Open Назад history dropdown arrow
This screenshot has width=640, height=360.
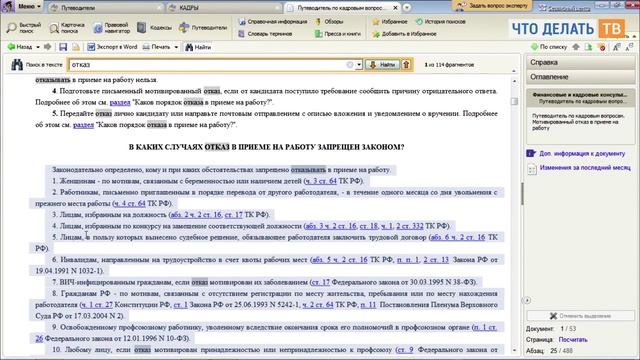38,47
